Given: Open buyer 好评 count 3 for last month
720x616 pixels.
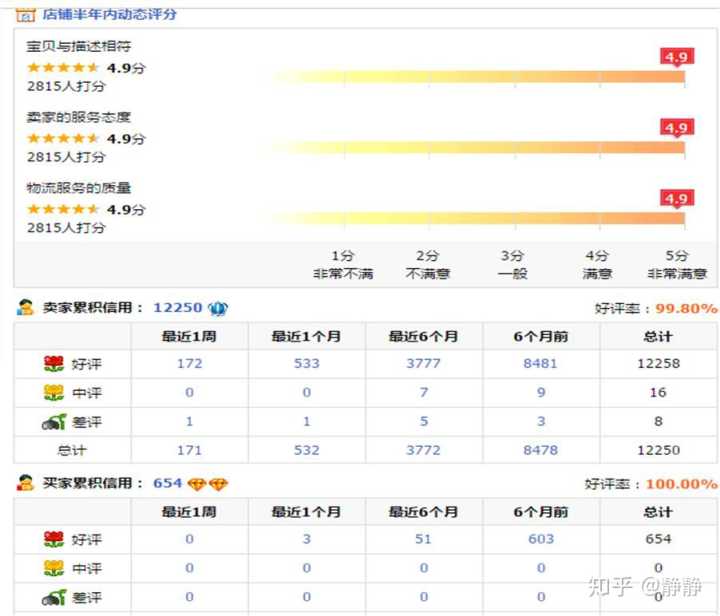Looking at the screenshot, I should [306, 539].
